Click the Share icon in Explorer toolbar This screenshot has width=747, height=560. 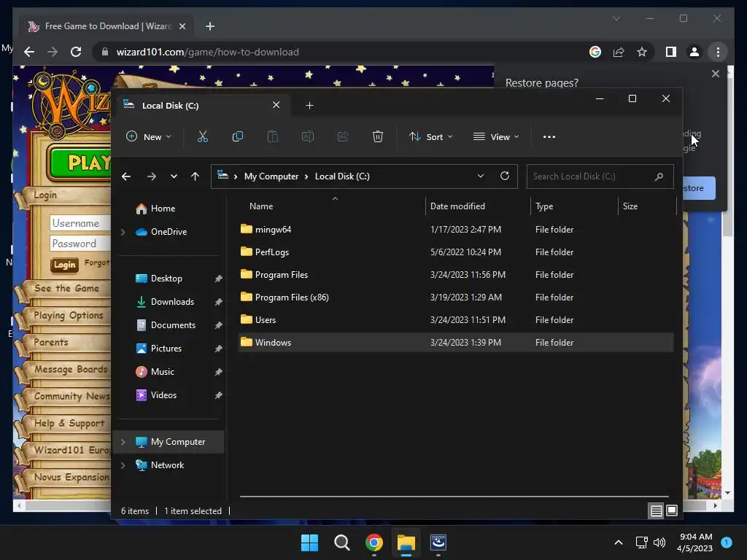pos(343,136)
